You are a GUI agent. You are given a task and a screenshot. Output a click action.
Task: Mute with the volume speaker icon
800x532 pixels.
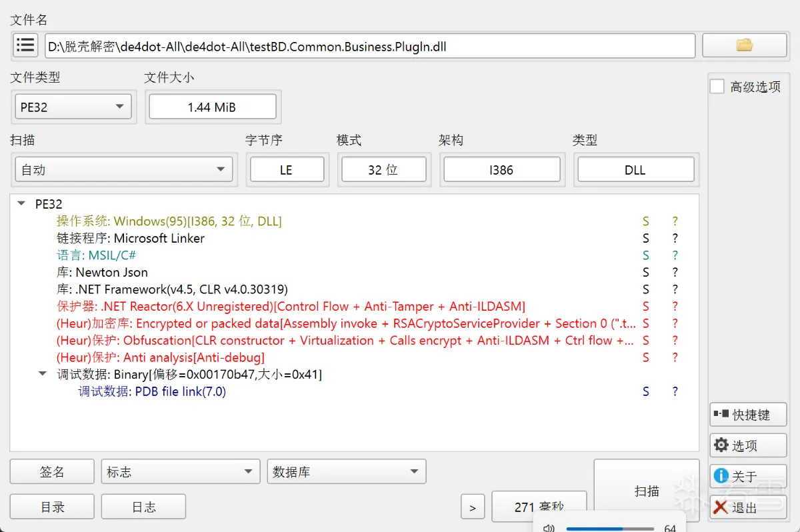click(549, 528)
